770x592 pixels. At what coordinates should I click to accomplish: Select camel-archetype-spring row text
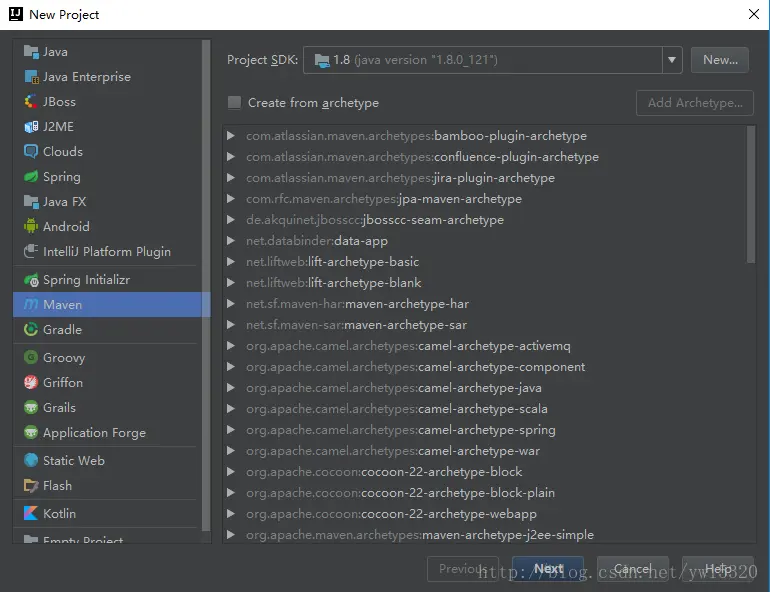[x=401, y=430]
